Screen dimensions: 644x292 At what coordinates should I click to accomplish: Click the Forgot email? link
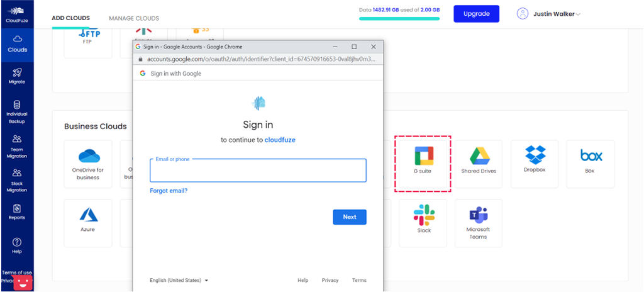[169, 191]
